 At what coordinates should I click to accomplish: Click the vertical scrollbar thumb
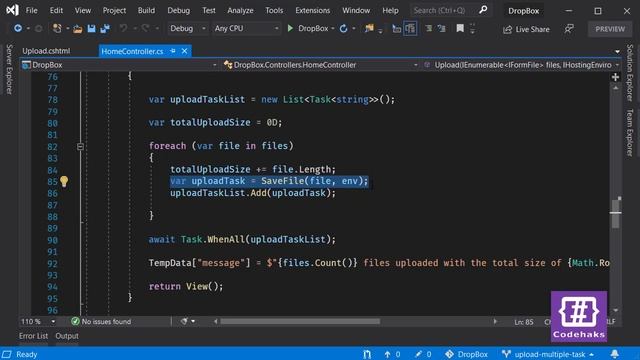(616, 213)
